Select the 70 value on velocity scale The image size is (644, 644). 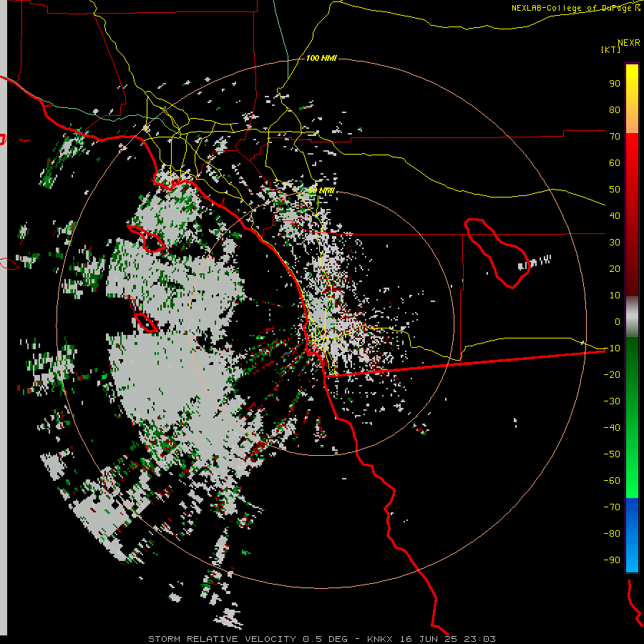tap(615, 137)
